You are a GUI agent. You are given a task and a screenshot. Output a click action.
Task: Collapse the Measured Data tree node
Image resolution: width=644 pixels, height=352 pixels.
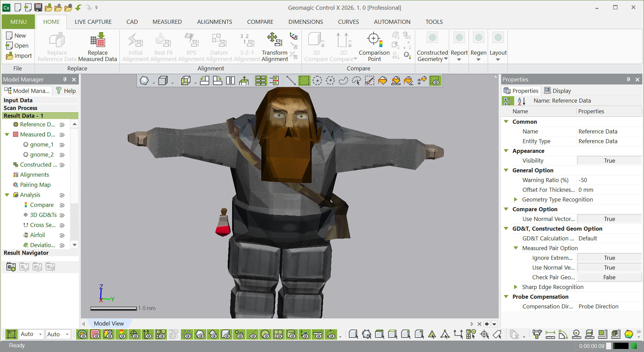pos(7,134)
